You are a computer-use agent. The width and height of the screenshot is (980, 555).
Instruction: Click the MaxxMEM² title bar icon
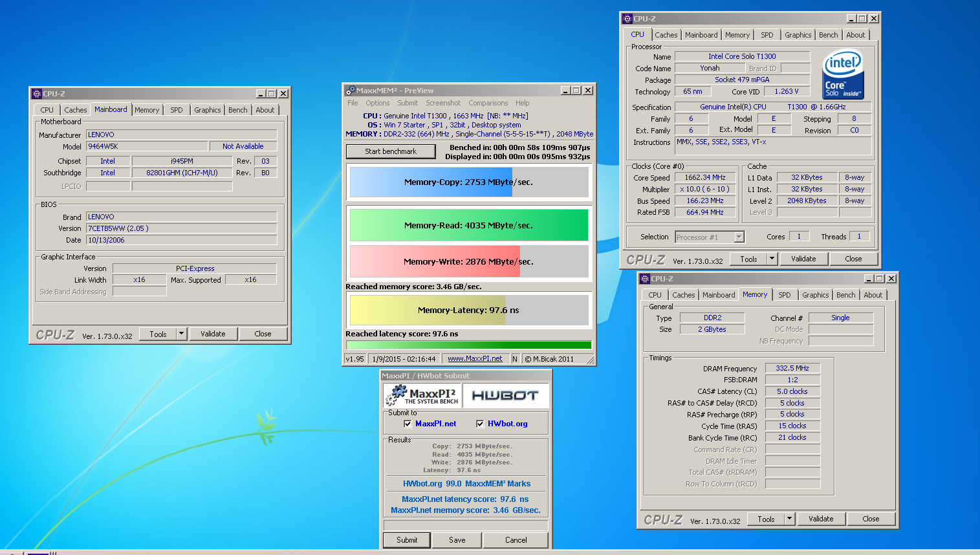[x=351, y=91]
